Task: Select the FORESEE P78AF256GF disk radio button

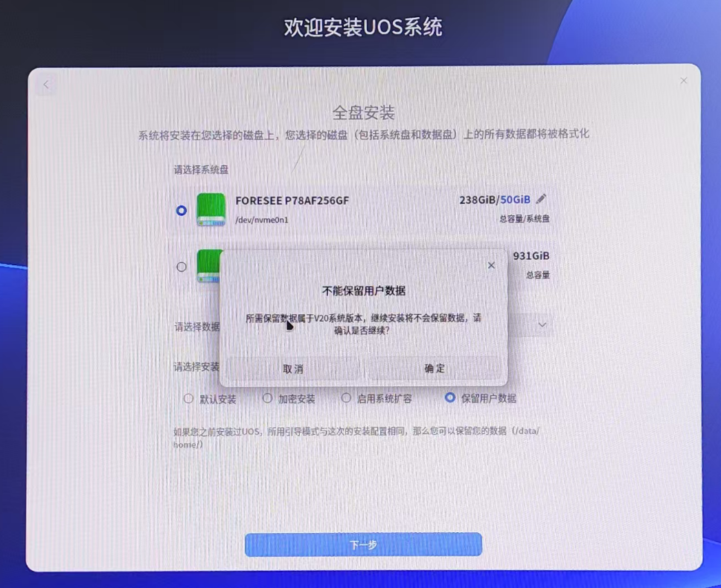Action: pyautogui.click(x=182, y=211)
